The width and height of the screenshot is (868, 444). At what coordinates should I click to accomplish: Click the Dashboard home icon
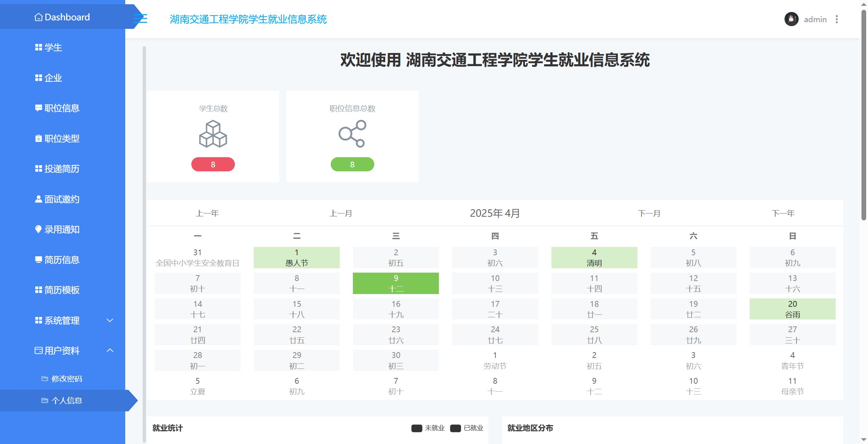(x=38, y=17)
